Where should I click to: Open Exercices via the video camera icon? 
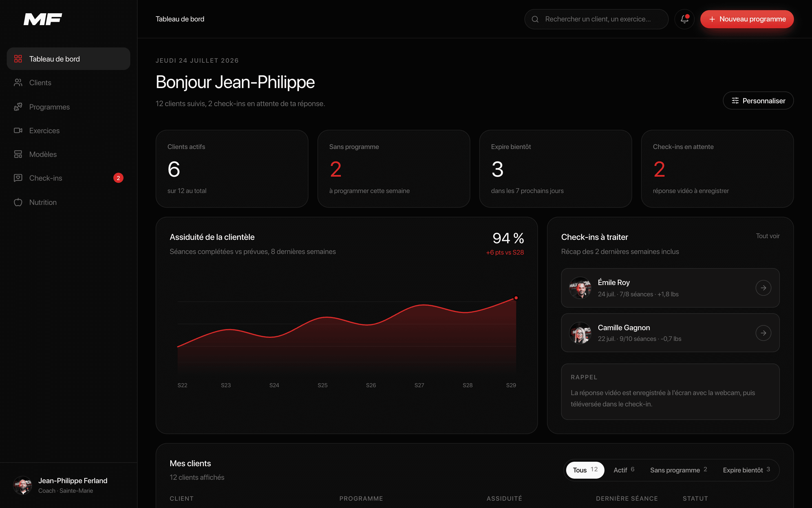[18, 130]
